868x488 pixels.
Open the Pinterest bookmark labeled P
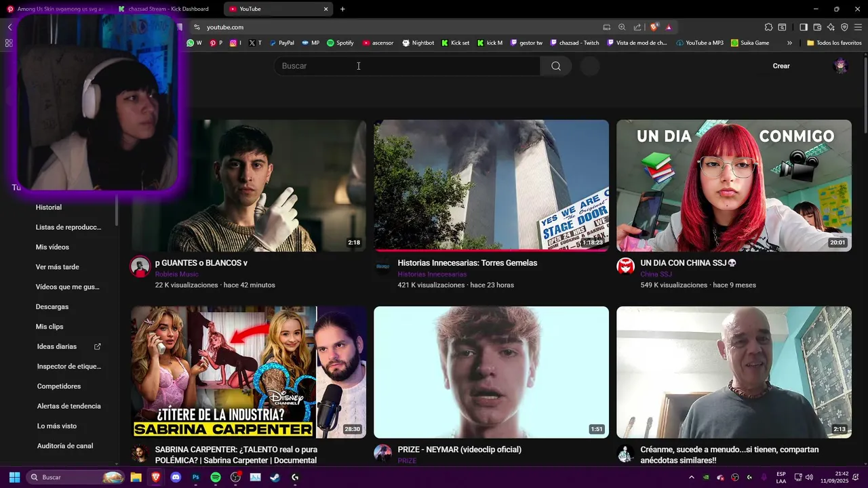click(216, 43)
